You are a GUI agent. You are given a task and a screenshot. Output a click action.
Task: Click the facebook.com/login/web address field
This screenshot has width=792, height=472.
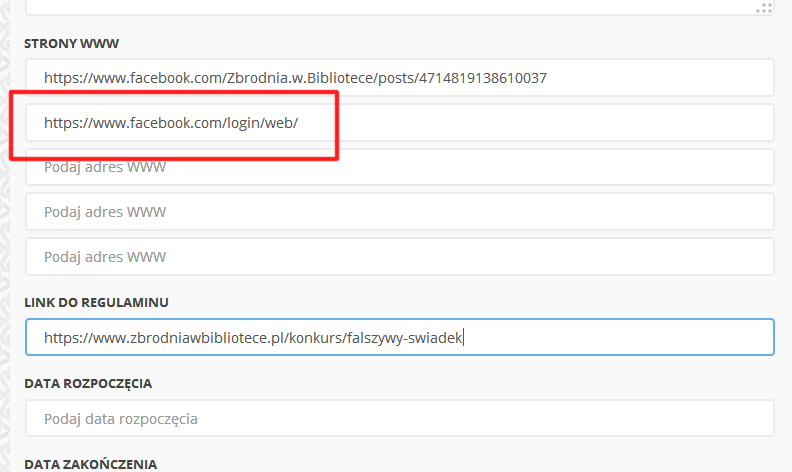pyautogui.click(x=400, y=123)
